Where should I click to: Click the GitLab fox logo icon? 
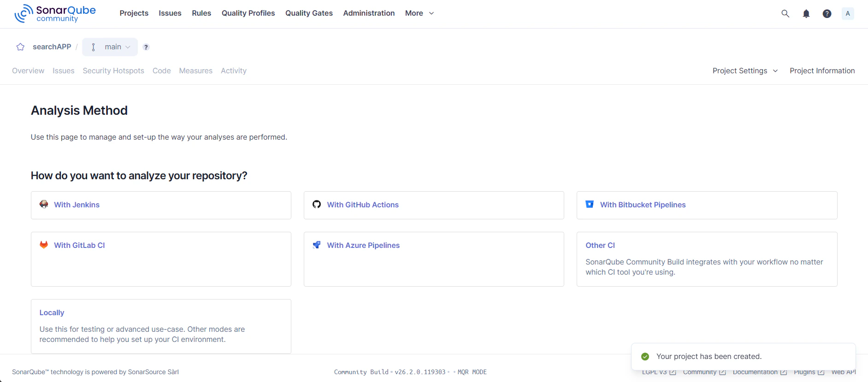44,245
